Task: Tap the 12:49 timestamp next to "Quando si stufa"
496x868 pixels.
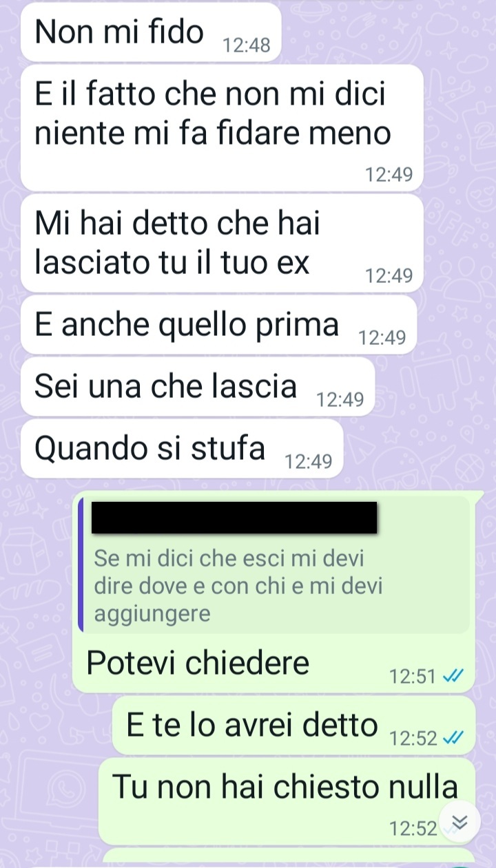Action: (309, 463)
